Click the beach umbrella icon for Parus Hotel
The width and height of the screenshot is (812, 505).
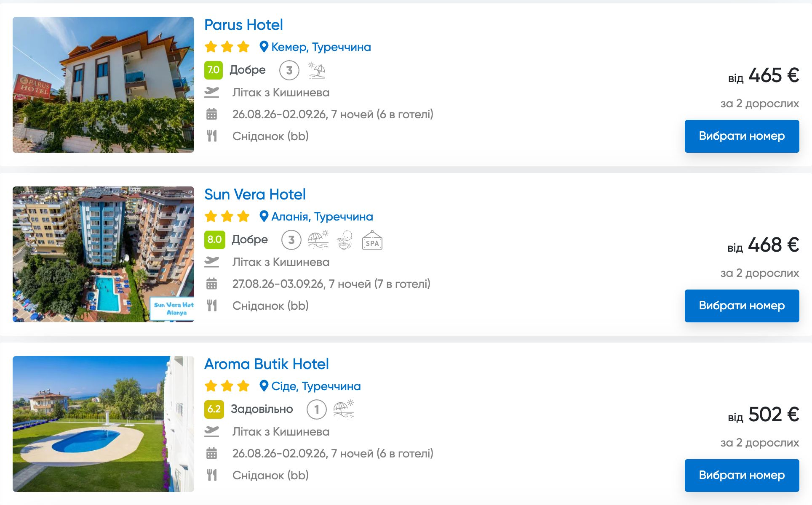pyautogui.click(x=316, y=70)
